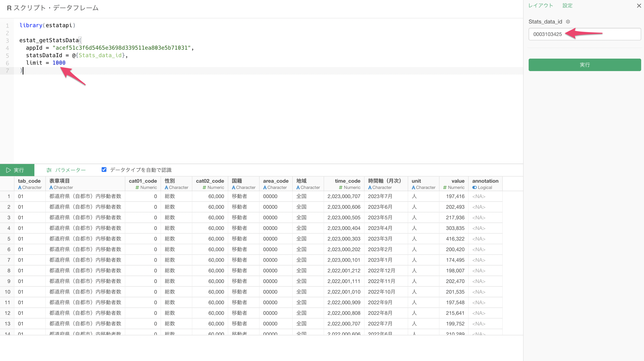The image size is (644, 361).
Task: Select the cat02_code column header
Action: [210, 184]
